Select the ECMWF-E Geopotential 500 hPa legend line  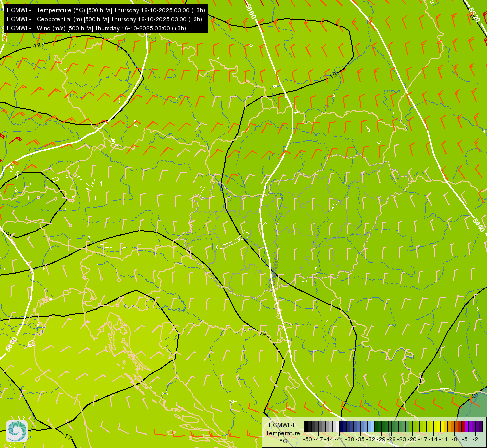click(x=104, y=19)
